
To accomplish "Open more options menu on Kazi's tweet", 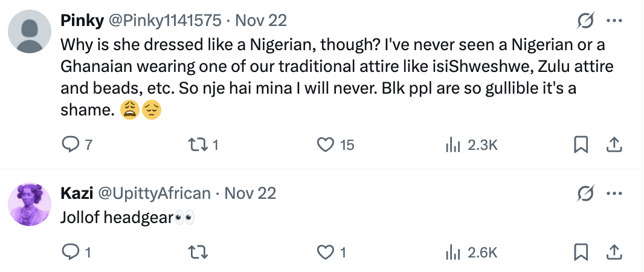I will (614, 193).
